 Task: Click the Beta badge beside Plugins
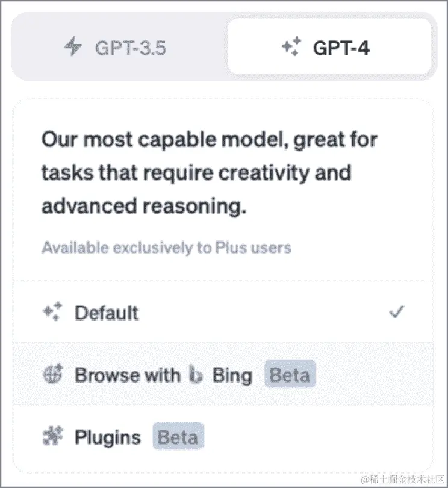pyautogui.click(x=178, y=436)
